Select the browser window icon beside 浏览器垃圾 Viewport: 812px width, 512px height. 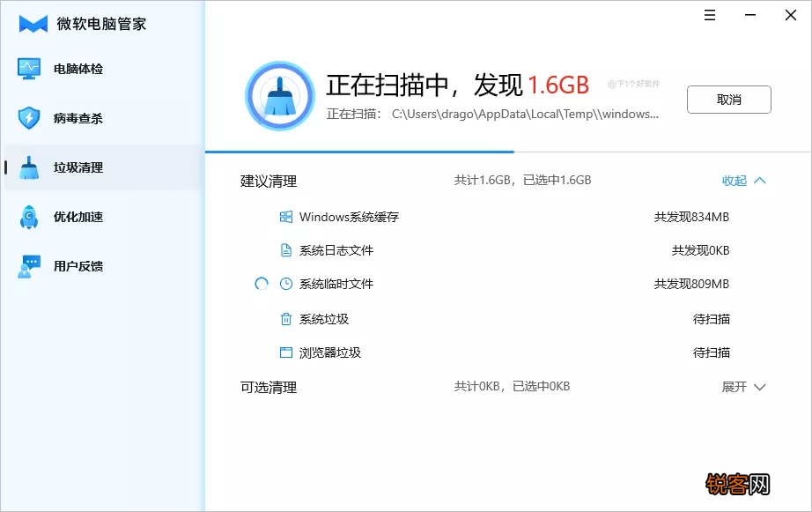284,352
